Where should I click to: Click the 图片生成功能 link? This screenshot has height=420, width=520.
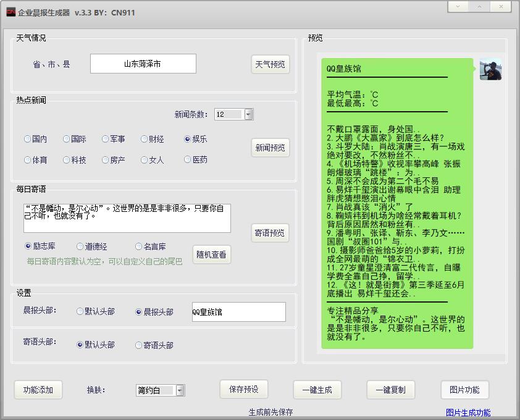(x=468, y=411)
